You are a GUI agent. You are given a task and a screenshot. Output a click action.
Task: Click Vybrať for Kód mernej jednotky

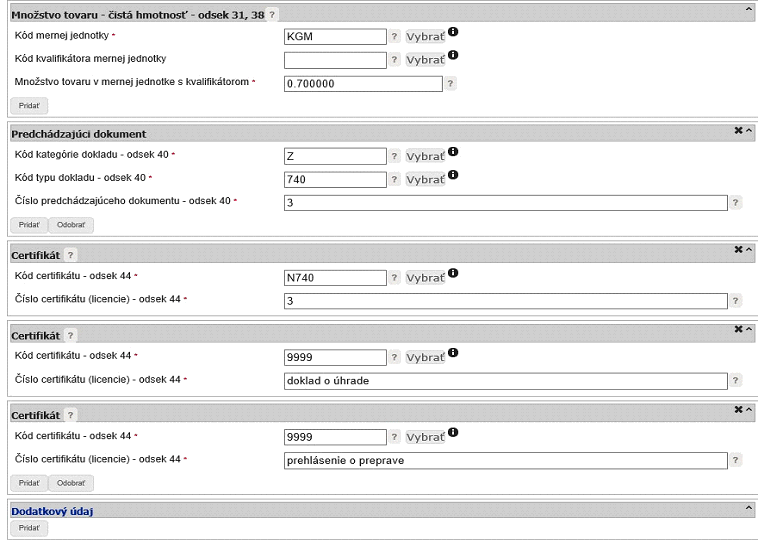[425, 36]
